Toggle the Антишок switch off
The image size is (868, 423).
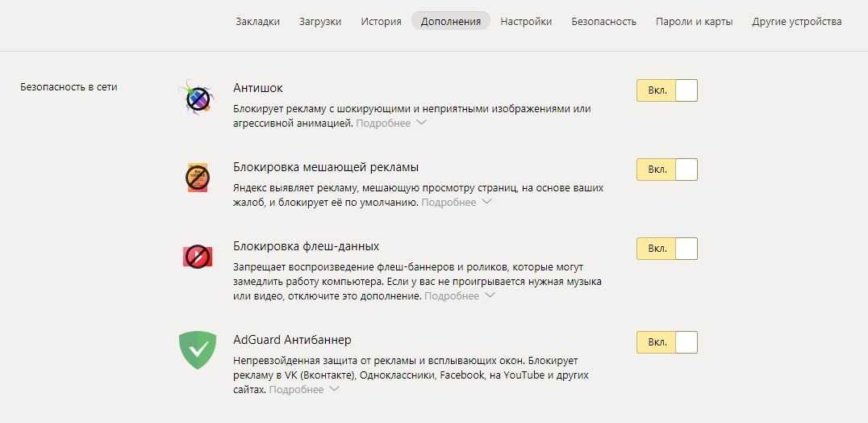[666, 90]
